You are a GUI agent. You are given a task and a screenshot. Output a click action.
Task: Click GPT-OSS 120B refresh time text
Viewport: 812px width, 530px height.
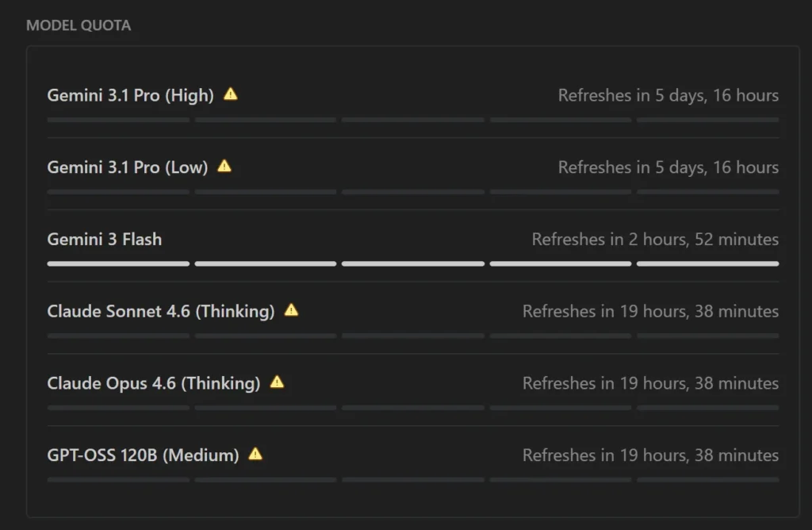coord(650,455)
